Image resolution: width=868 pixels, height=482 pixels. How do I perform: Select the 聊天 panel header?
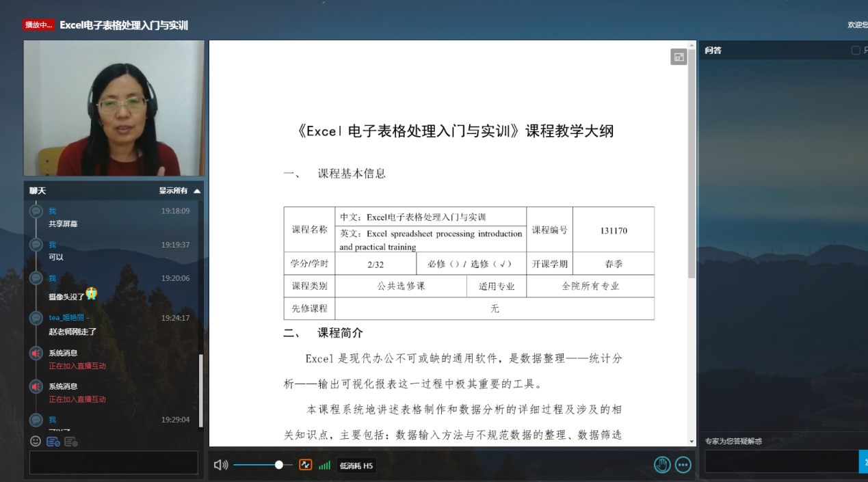point(38,191)
